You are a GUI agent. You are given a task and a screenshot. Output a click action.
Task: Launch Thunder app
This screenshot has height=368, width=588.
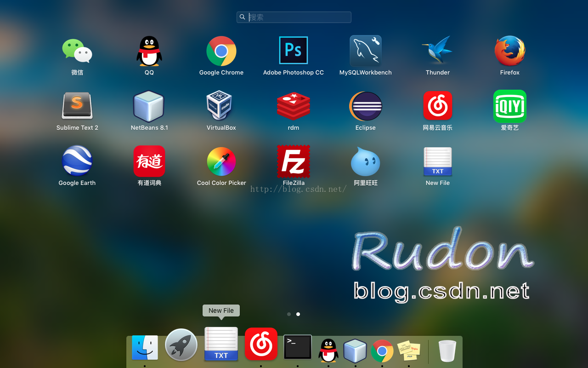coord(438,51)
